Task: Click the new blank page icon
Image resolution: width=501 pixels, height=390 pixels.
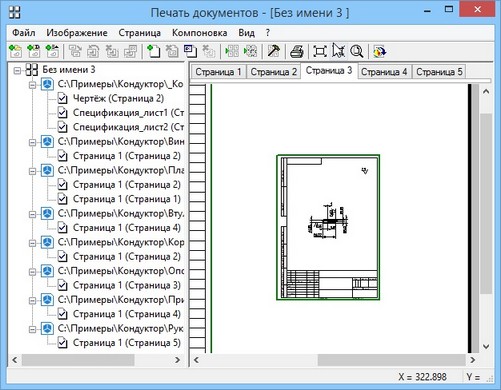Action: 154,51
